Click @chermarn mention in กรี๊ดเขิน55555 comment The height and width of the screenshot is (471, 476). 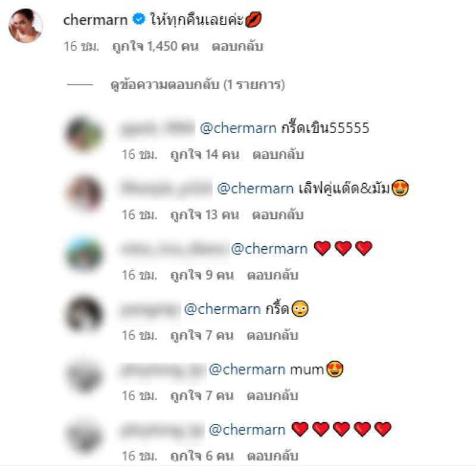pyautogui.click(x=238, y=128)
